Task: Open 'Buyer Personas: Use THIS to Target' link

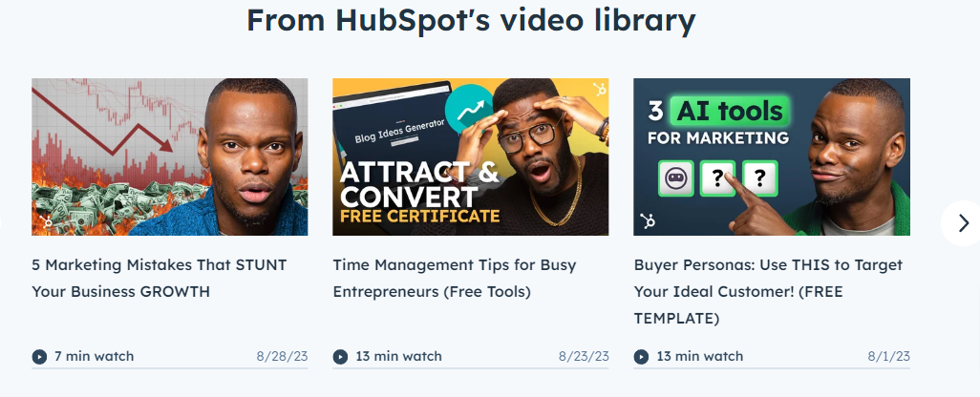Action: coord(768,291)
